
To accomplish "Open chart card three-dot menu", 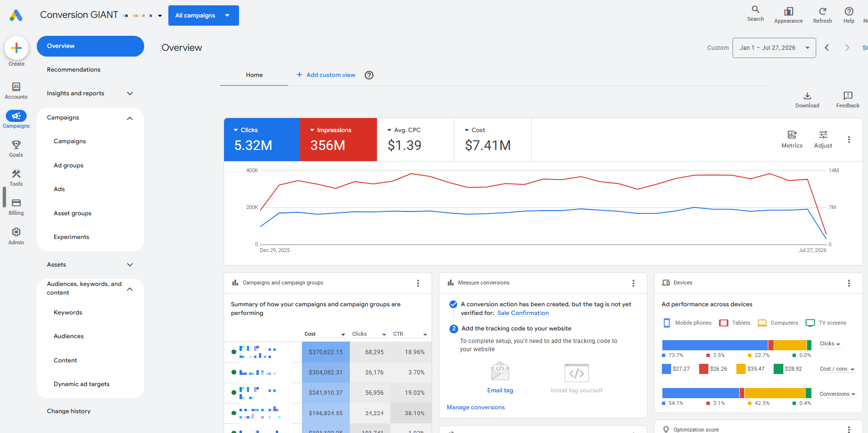I will click(x=849, y=139).
